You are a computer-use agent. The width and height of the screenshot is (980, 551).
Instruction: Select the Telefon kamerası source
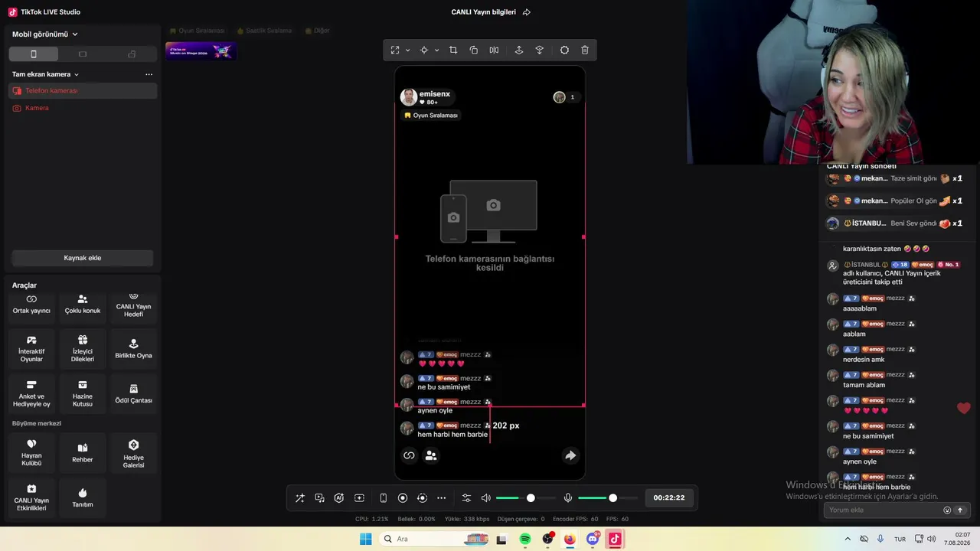83,90
